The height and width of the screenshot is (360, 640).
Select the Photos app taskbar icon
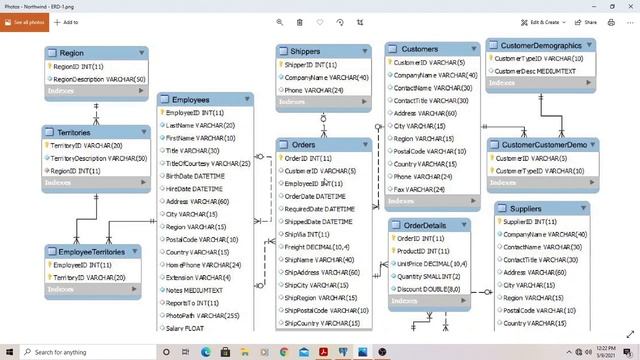tap(362, 352)
